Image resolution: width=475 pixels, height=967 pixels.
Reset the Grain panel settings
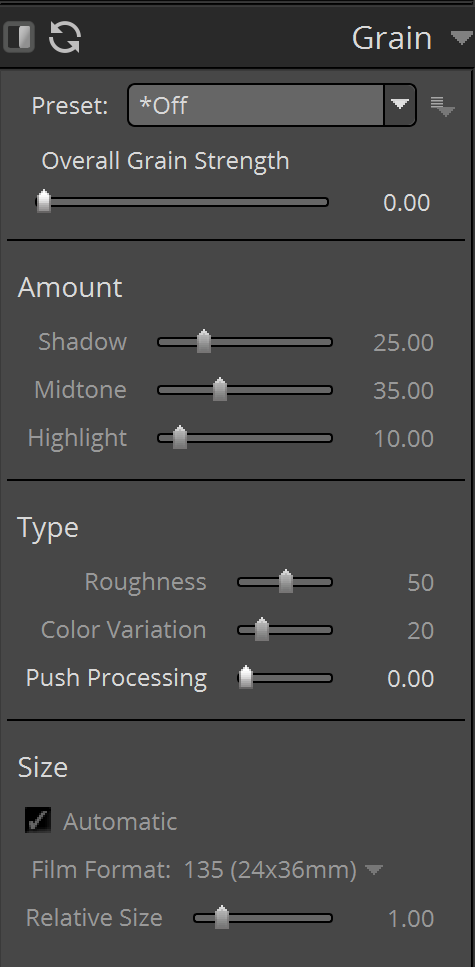(65, 37)
